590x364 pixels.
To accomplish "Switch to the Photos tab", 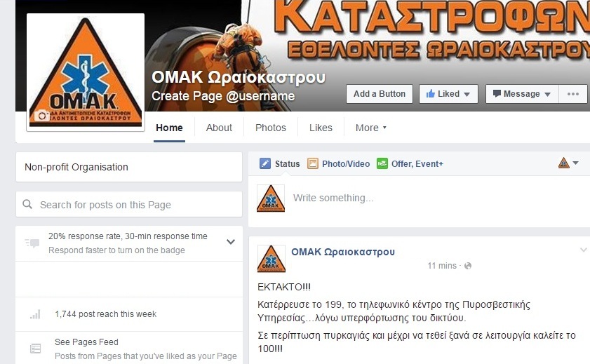I will point(271,128).
